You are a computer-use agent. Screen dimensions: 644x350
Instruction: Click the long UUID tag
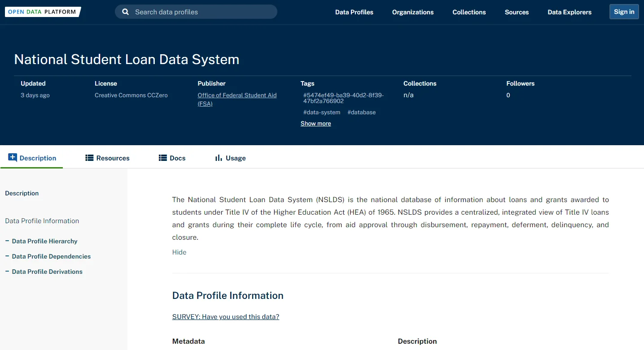(343, 98)
